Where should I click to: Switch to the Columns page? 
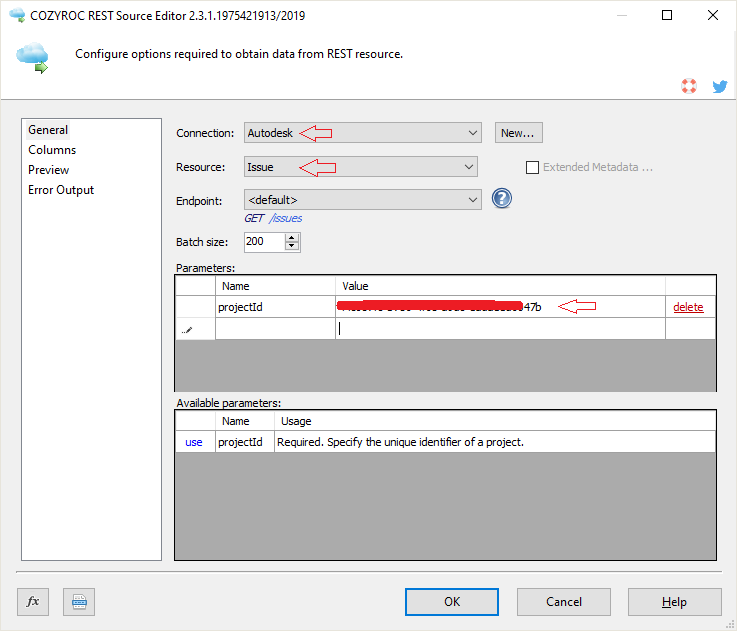52,150
